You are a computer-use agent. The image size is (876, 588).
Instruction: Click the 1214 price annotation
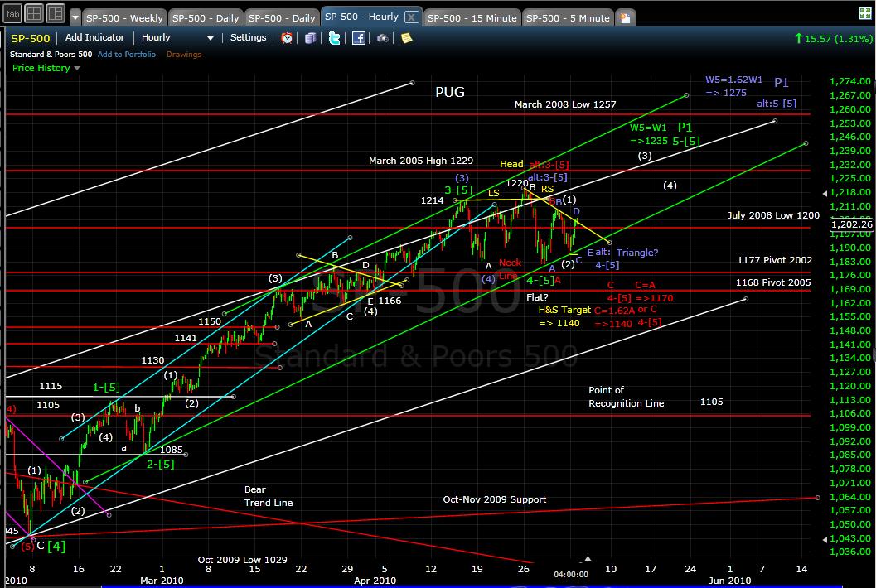[x=432, y=200]
